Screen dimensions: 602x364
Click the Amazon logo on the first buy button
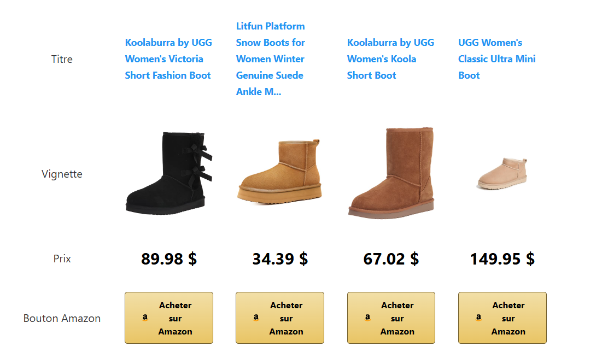tap(145, 316)
